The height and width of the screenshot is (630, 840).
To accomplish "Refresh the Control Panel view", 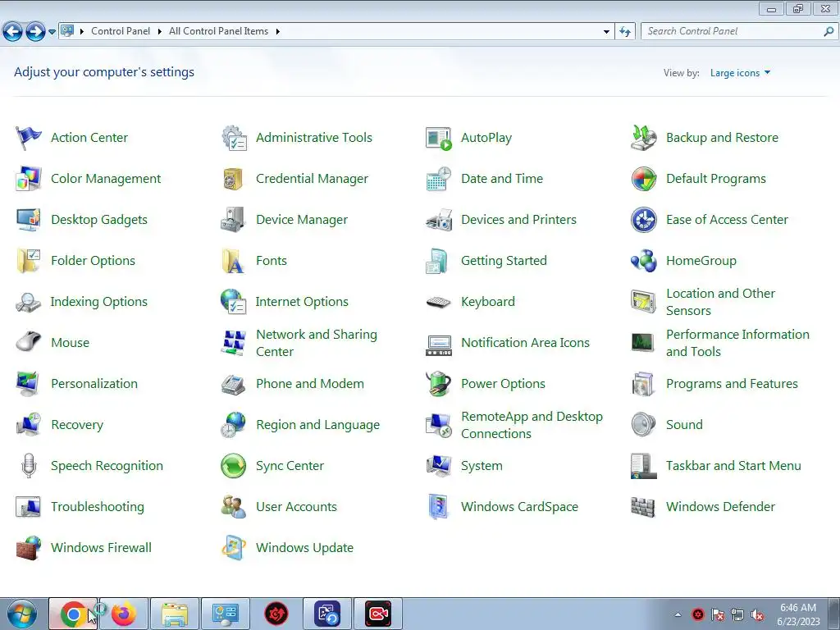I will coord(625,32).
